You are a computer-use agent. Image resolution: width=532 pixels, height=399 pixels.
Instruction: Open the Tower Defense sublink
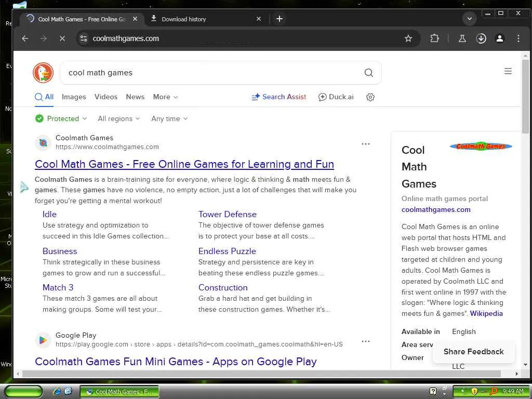[x=228, y=215]
